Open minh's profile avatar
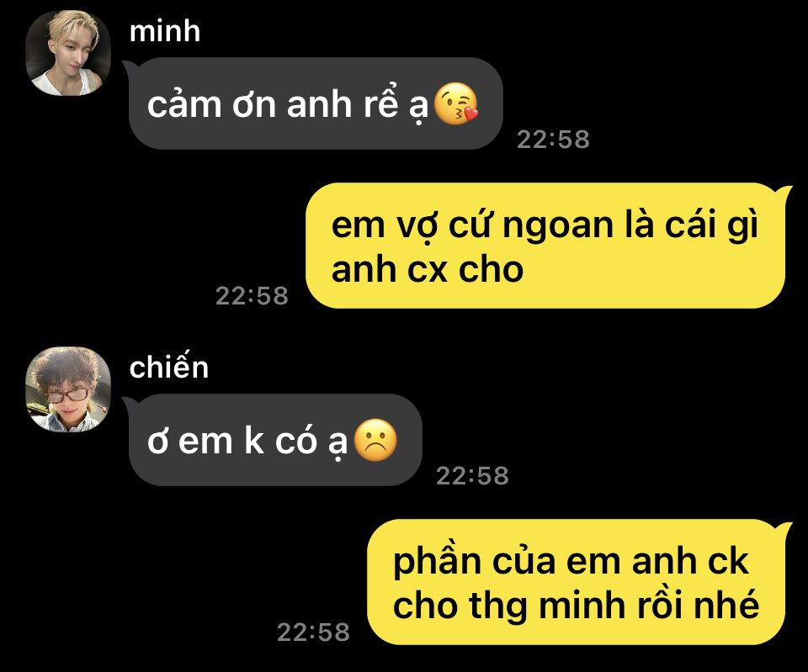Screen dimensions: 808x672 click(x=68, y=53)
